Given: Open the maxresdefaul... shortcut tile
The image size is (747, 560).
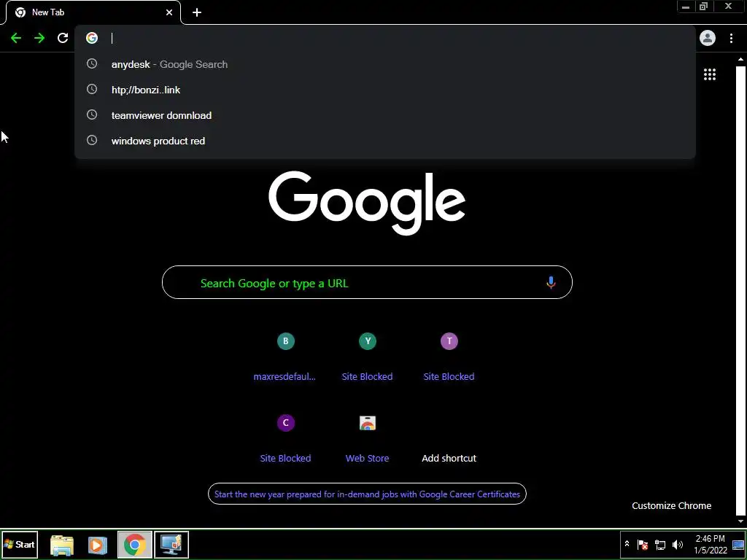Looking at the screenshot, I should click(x=285, y=356).
